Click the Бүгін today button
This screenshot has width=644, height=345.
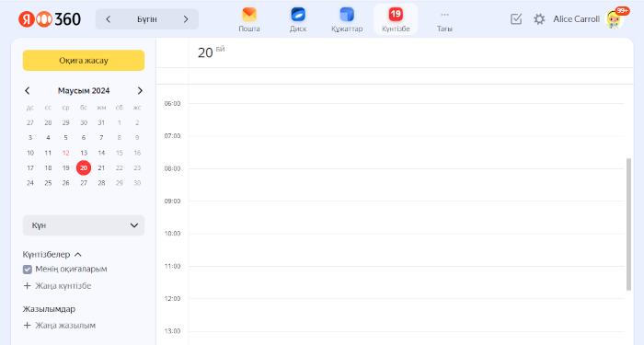(x=147, y=19)
